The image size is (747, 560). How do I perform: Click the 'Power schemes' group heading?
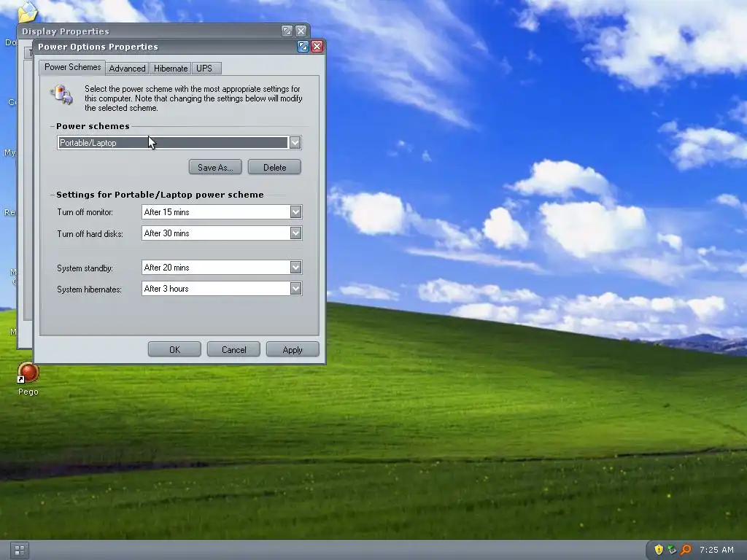point(93,126)
